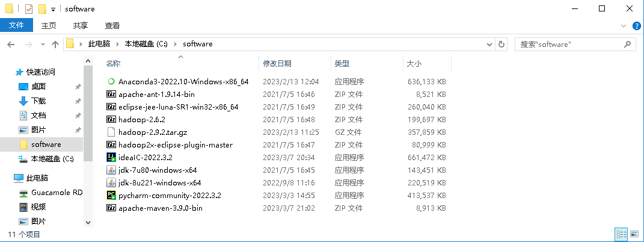Select the jdk-7u80-windows-x64 Java icon
This screenshot has width=644, height=242.
point(111,170)
